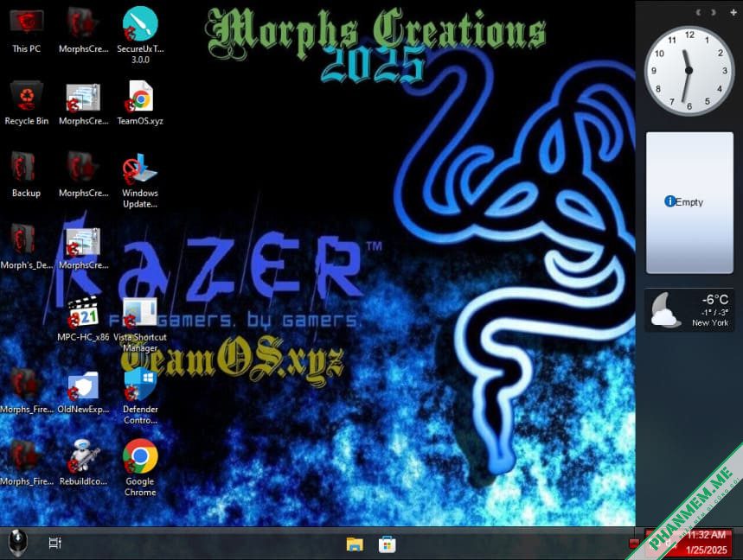Launch Google Chrome from desktop
Screen dimensions: 743x560
coord(140,468)
